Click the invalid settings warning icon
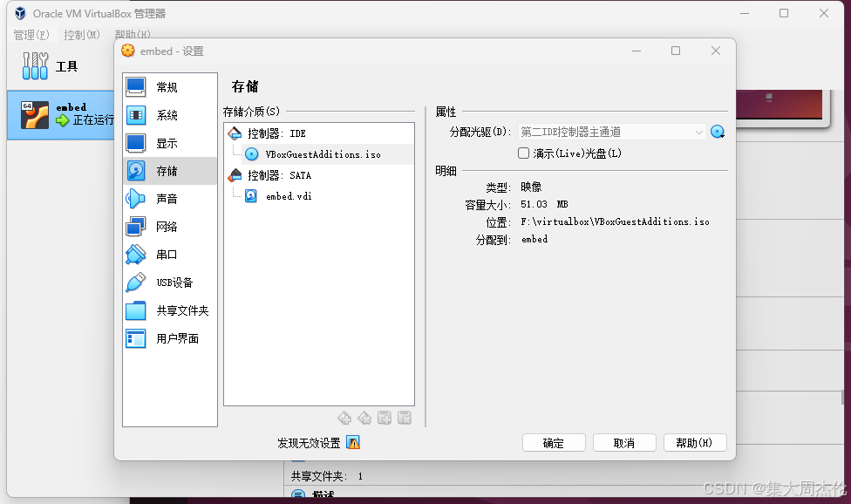Screen dimensions: 851x504 [353, 443]
